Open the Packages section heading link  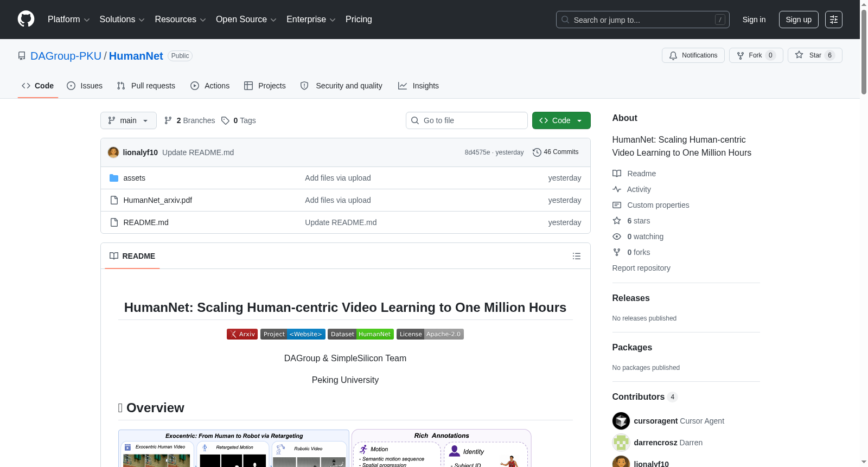[632, 348]
